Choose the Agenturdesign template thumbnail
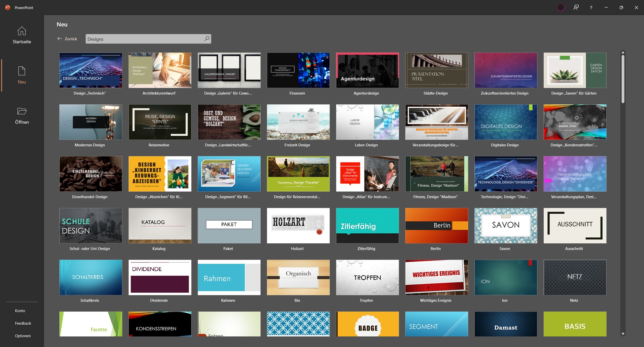The width and height of the screenshot is (644, 347). click(x=367, y=70)
